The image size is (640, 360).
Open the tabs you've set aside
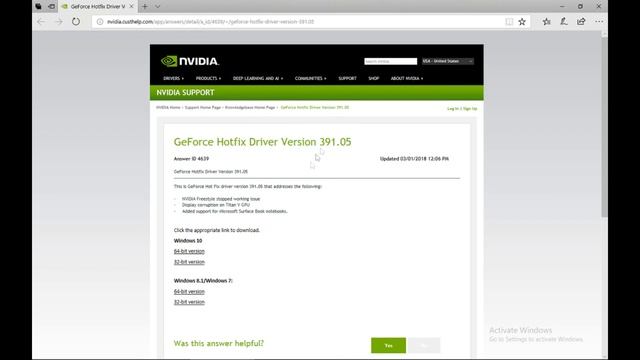coord(38,7)
